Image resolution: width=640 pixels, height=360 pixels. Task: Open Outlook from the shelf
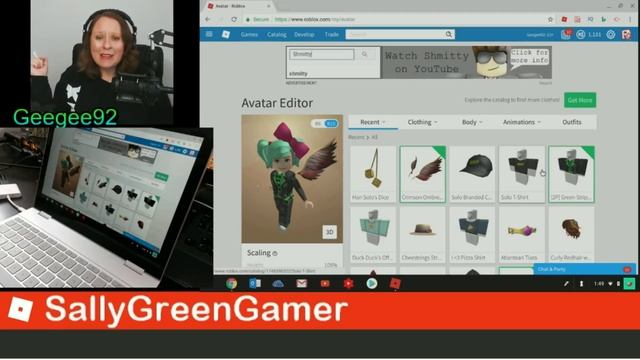pyautogui.click(x=255, y=283)
